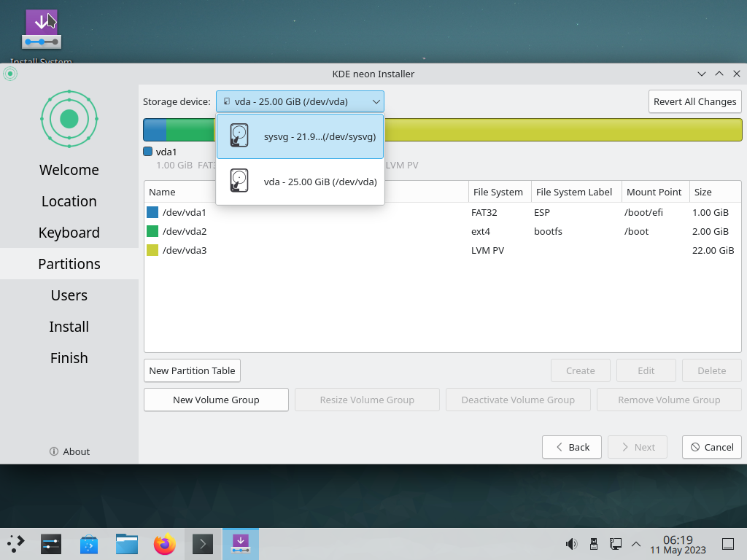The height and width of the screenshot is (560, 747).
Task: Close the KDE neon Installer window
Action: pos(737,74)
